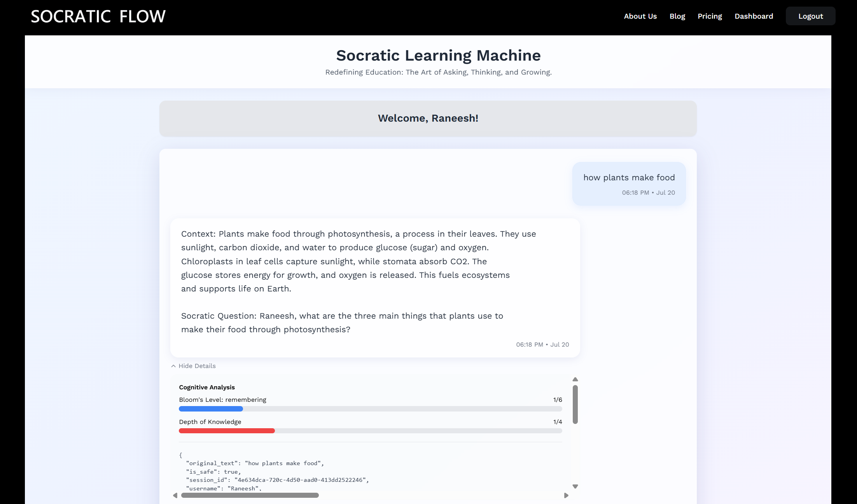Click the '1/4' depth score value
Screen dimensions: 857x504
558,422
